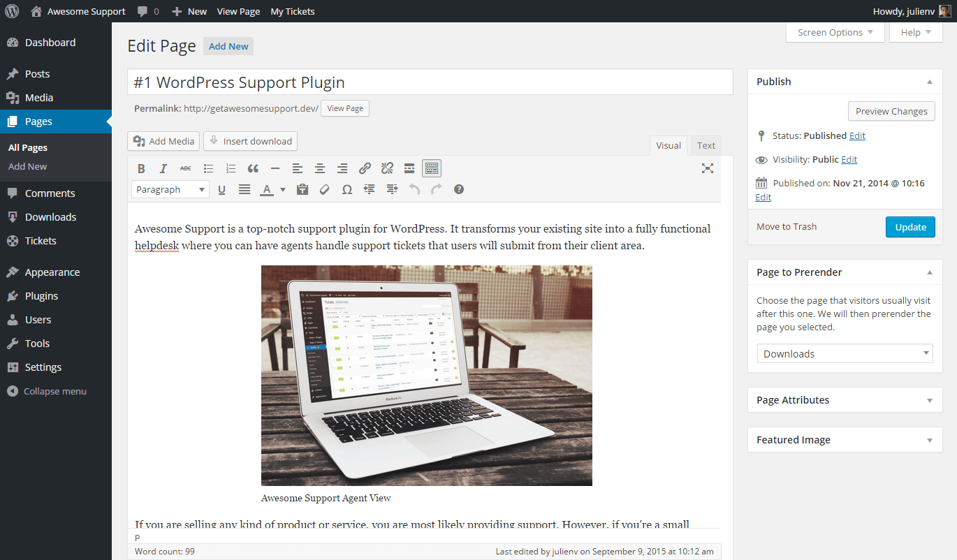
Task: Click the Update button
Action: 910,227
